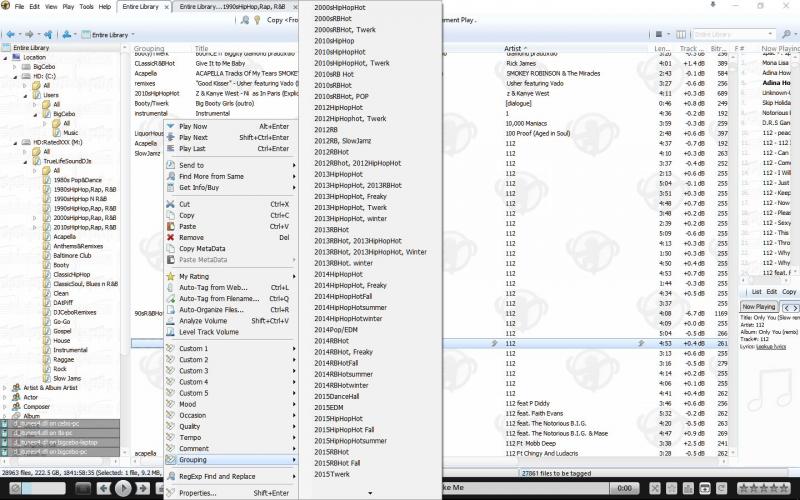800x500 pixels.
Task: Select the Slow Jams folder
Action: (67, 379)
